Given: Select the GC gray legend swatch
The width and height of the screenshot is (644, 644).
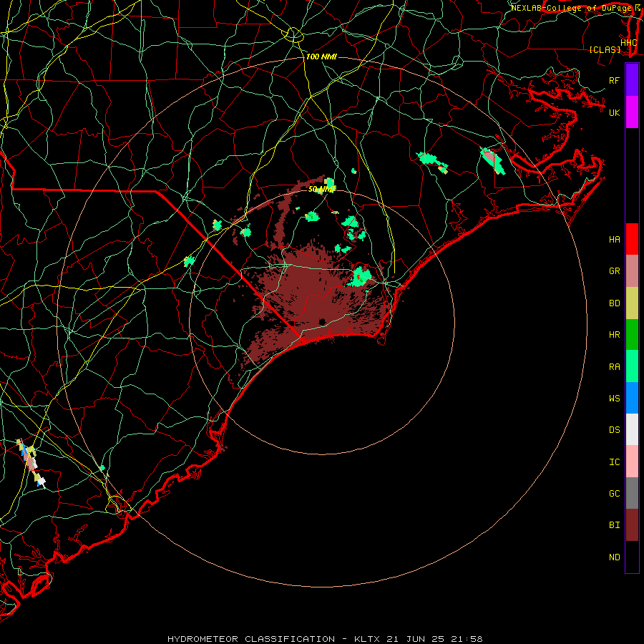Looking at the screenshot, I should (x=632, y=493).
